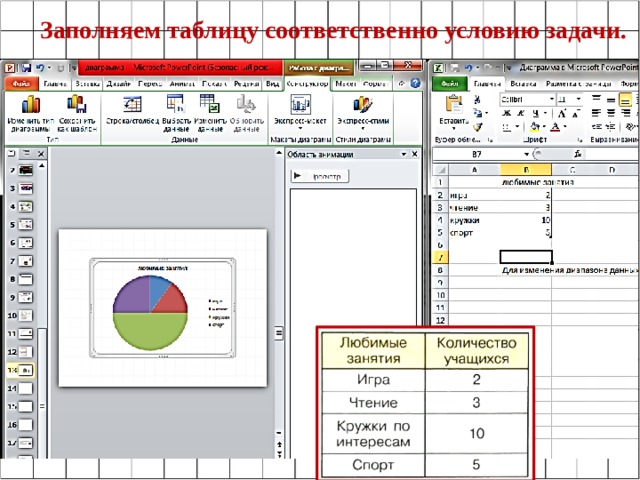
Task: Open the Name Box B7 dropdown arrow
Action: (x=526, y=154)
